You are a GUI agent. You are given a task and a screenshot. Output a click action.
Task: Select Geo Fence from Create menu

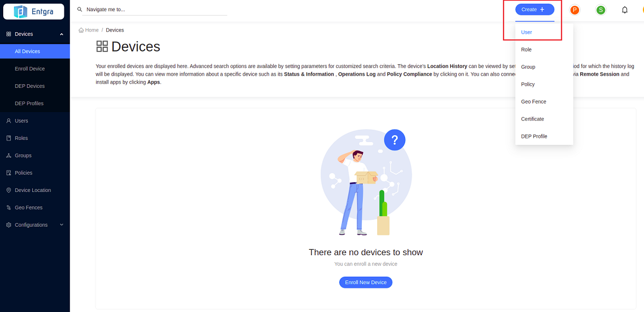(x=533, y=102)
